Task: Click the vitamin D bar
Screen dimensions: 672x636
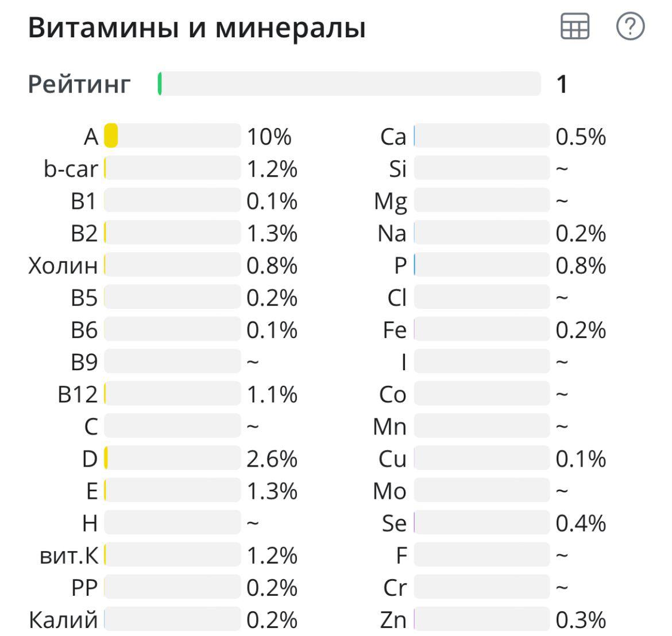Action: pyautogui.click(x=172, y=458)
